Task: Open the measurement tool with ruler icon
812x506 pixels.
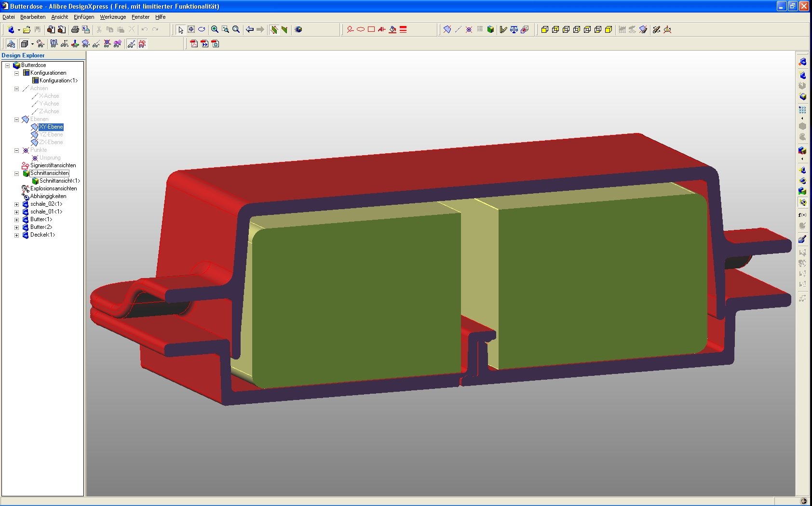Action: click(x=503, y=29)
